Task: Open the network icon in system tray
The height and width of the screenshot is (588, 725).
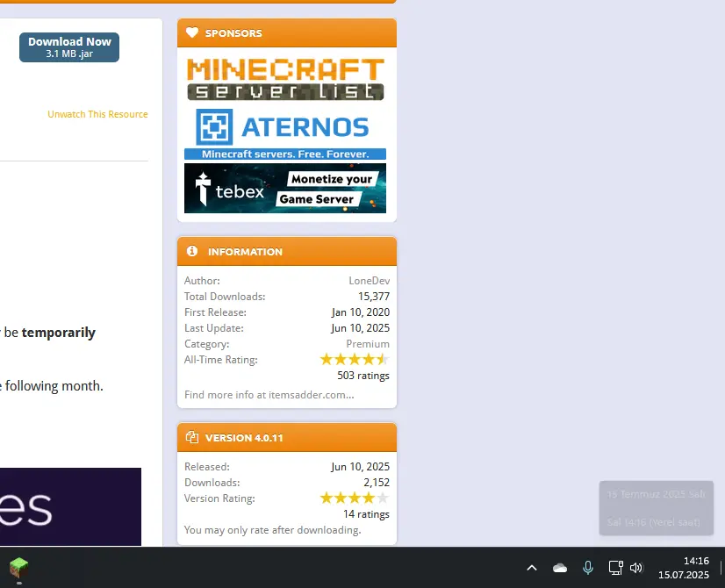Action: tap(615, 567)
